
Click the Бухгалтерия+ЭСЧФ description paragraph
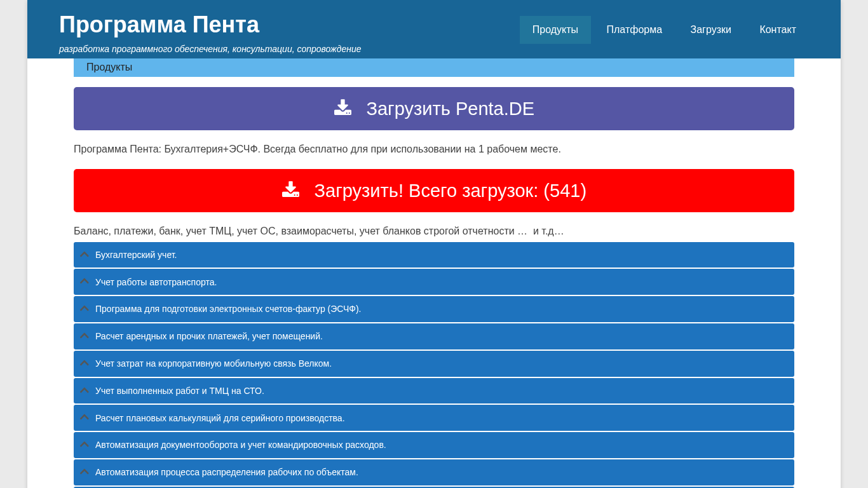pyautogui.click(x=317, y=149)
